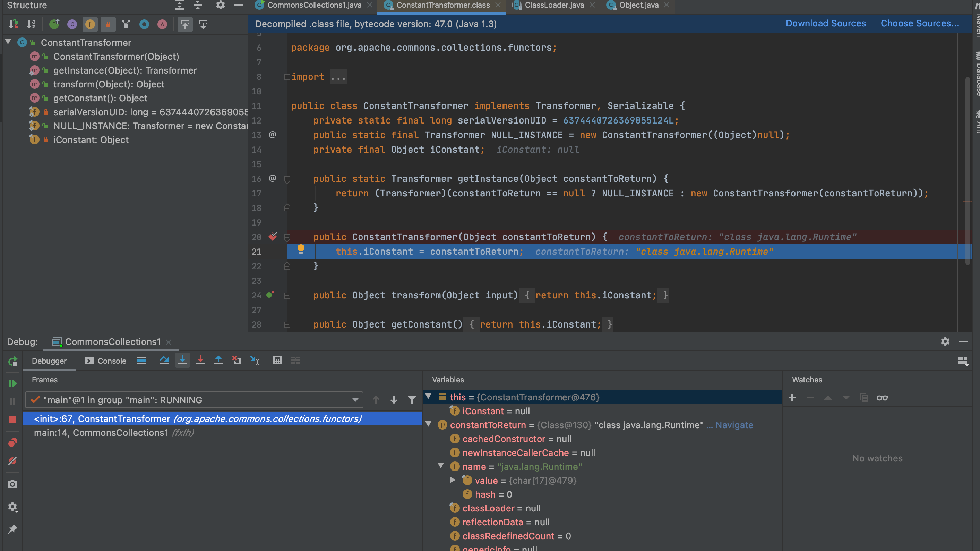Open the Debugger tab
980x551 pixels.
tap(49, 361)
